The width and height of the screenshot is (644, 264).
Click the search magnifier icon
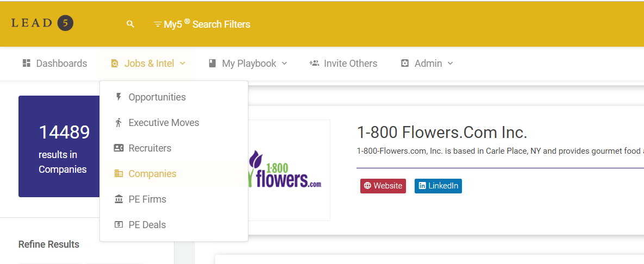[x=130, y=24]
